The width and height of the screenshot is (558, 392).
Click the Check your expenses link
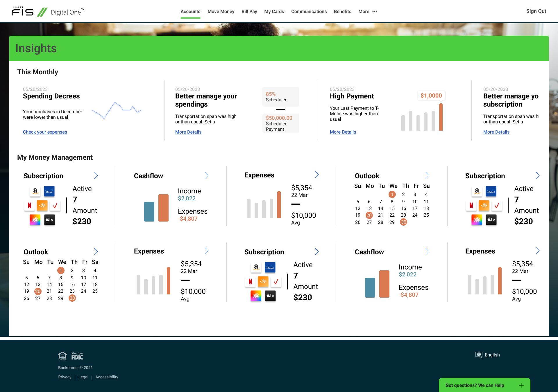click(45, 132)
